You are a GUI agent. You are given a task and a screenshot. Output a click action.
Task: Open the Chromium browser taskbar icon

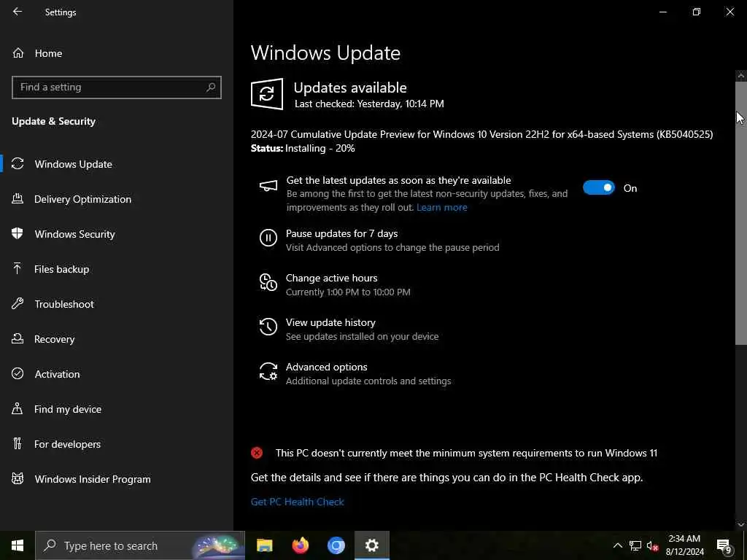pos(336,545)
